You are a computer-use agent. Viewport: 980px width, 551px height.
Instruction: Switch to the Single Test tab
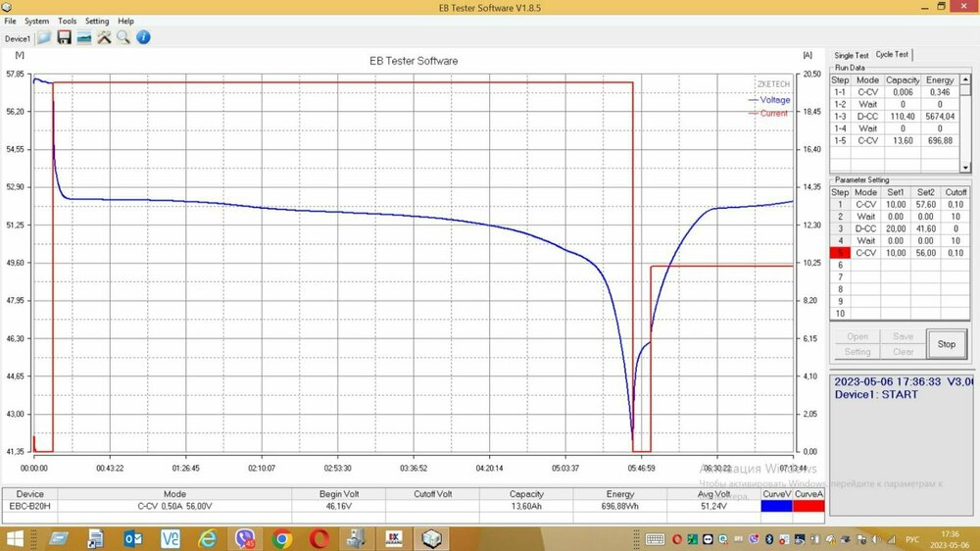(x=850, y=56)
